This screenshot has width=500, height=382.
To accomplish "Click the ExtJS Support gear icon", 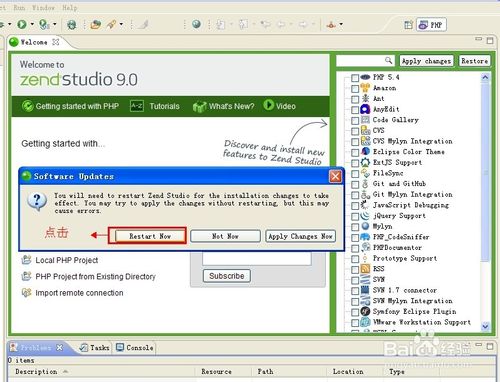I will coord(365,162).
